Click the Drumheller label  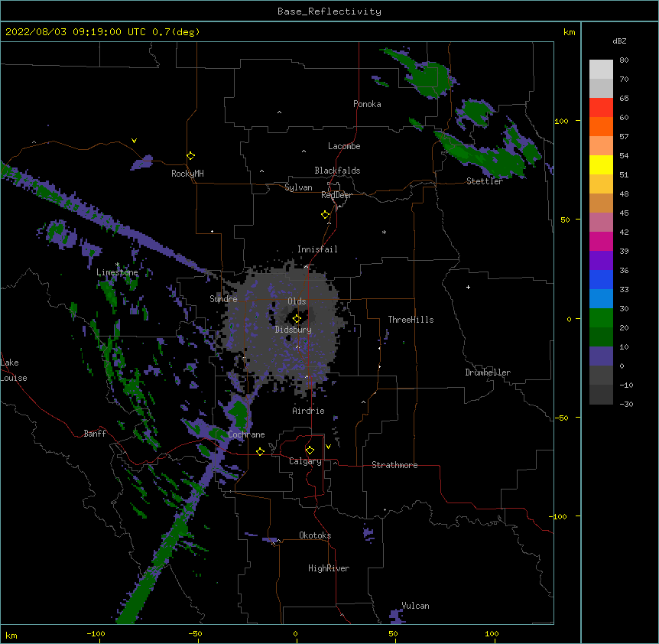(488, 372)
